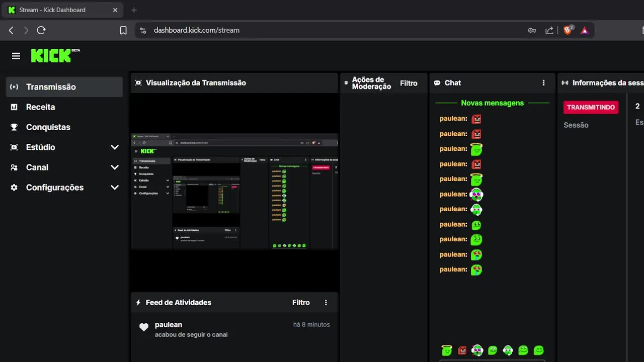This screenshot has height=362, width=644.
Task: Click the Chat panel title
Action: coord(453,83)
